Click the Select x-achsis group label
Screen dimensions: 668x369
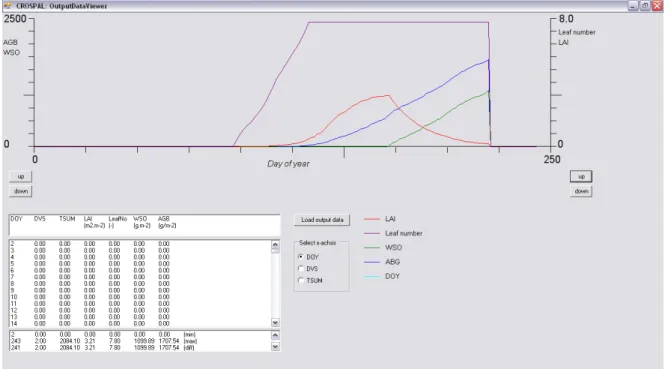point(317,243)
